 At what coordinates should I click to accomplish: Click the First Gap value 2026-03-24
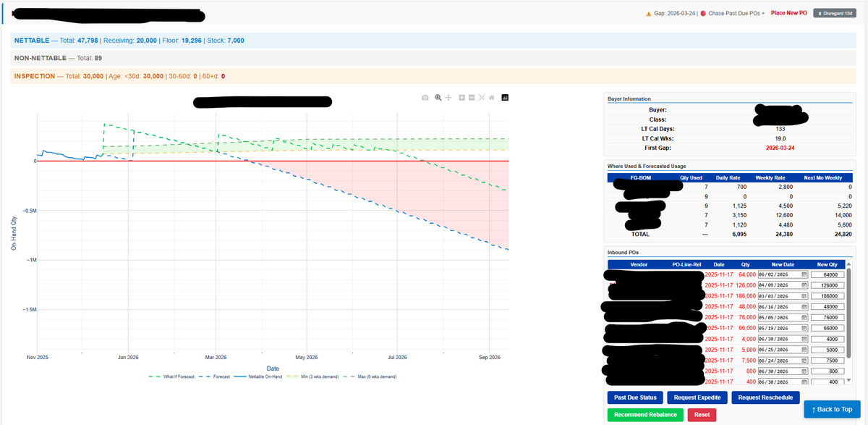pos(782,148)
